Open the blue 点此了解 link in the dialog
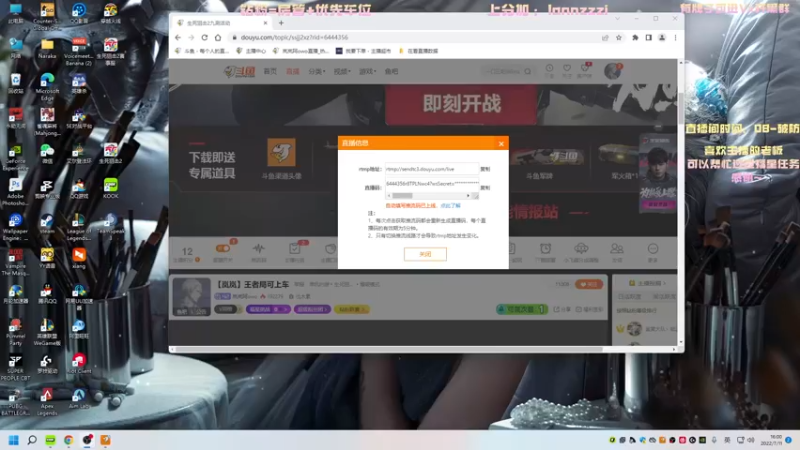This screenshot has width=800, height=450. point(451,206)
